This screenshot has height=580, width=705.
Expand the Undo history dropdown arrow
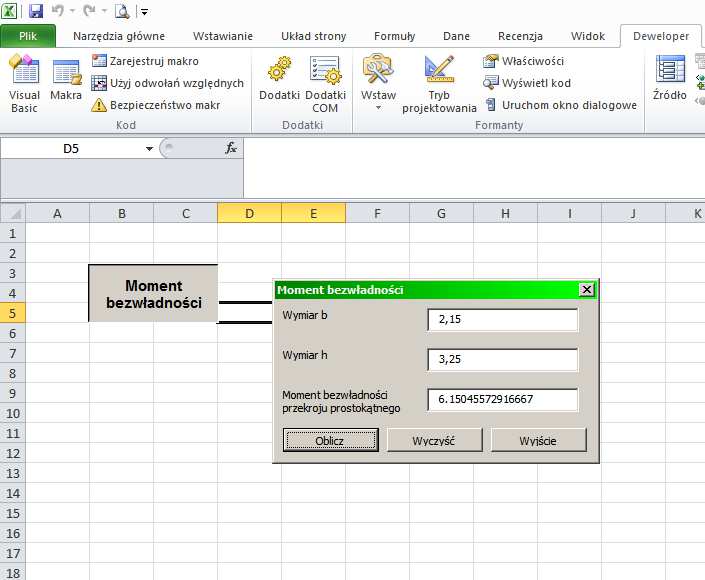(72, 11)
